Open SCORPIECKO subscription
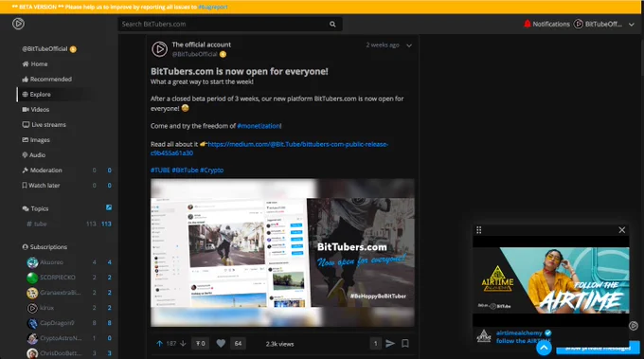The height and width of the screenshot is (359, 644). tap(51, 278)
